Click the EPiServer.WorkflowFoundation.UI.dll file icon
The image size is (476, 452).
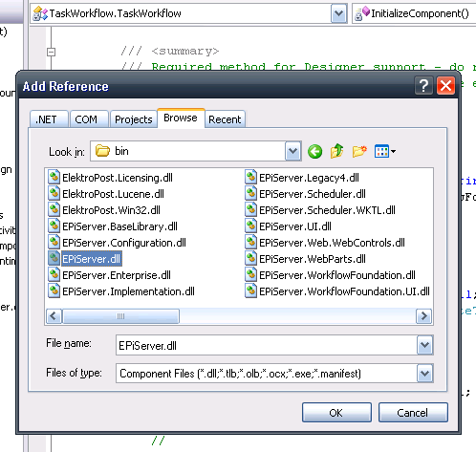[250, 291]
